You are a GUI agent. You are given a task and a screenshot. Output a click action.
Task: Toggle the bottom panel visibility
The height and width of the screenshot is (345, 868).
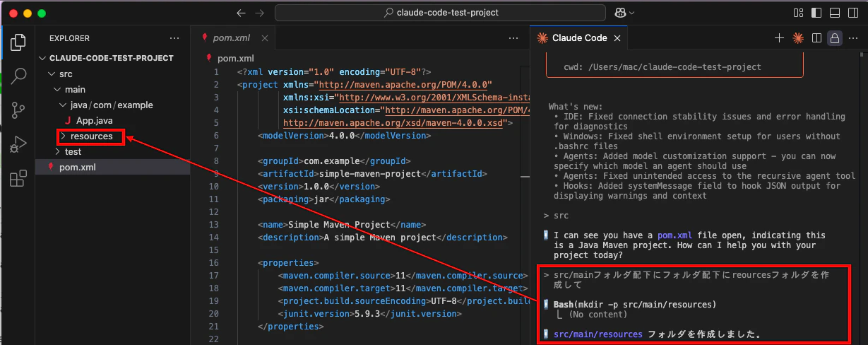click(x=835, y=13)
